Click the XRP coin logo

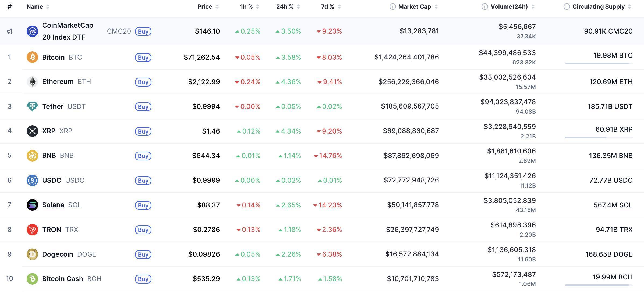pos(32,131)
